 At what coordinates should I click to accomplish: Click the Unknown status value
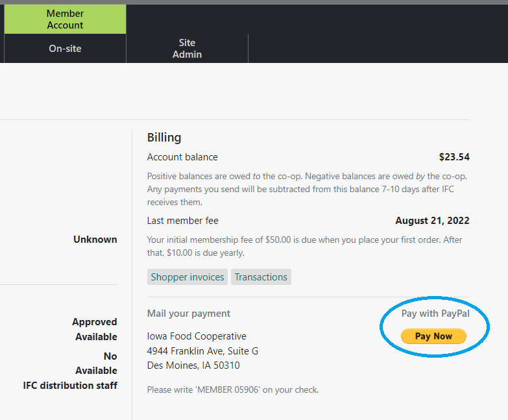95,240
